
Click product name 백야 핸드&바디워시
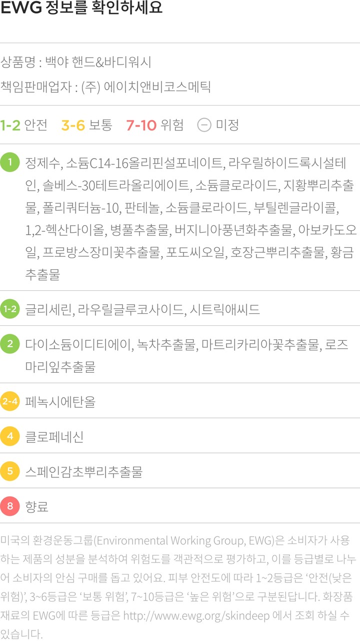98,63
